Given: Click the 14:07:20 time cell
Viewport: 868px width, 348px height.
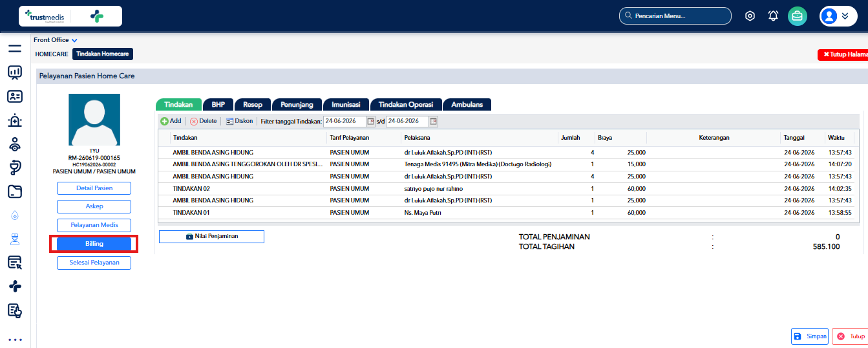Looking at the screenshot, I should point(840,164).
